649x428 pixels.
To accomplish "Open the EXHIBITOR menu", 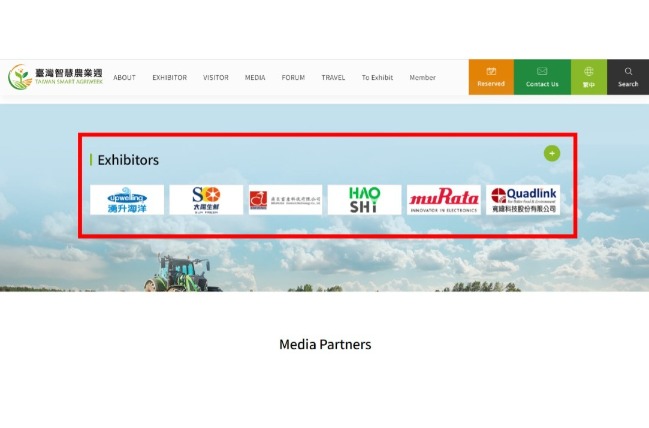I will point(170,77).
